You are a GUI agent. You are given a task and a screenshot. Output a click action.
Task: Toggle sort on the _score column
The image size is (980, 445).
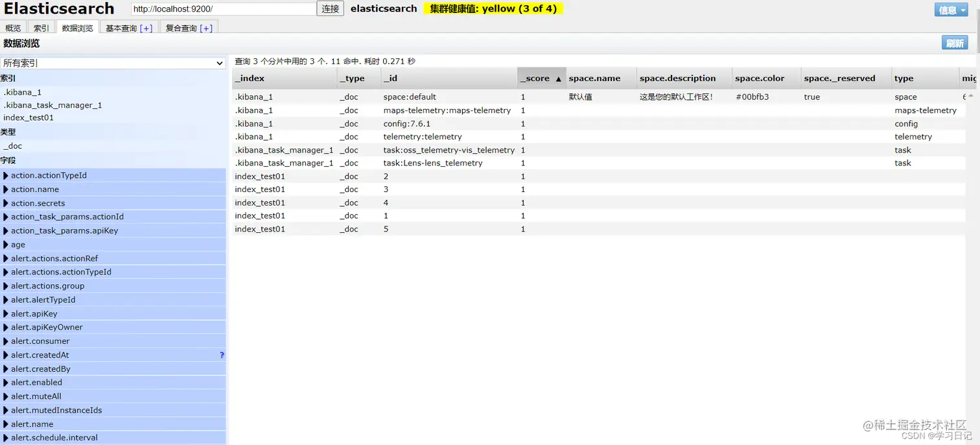[542, 78]
